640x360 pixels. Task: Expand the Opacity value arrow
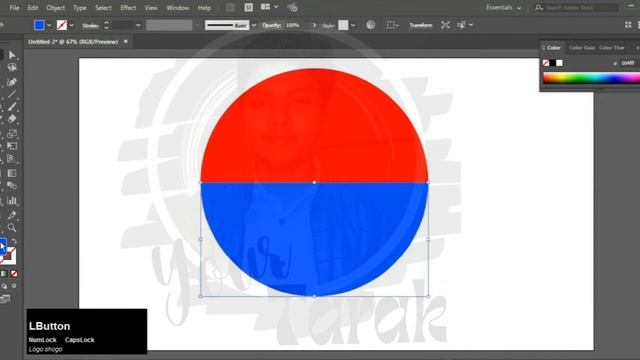(314, 25)
